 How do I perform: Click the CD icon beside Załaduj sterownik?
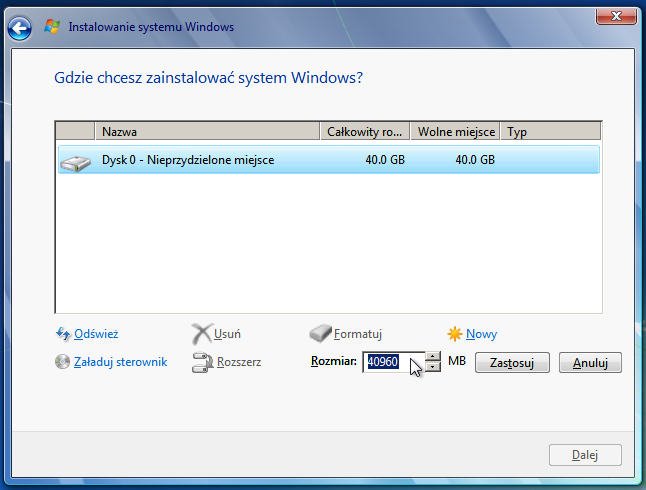tap(62, 362)
